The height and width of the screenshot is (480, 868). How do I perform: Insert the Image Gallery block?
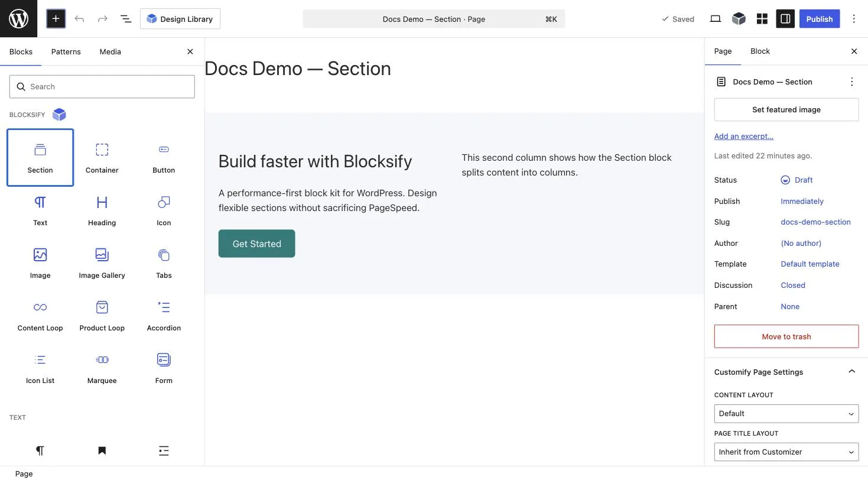(102, 263)
